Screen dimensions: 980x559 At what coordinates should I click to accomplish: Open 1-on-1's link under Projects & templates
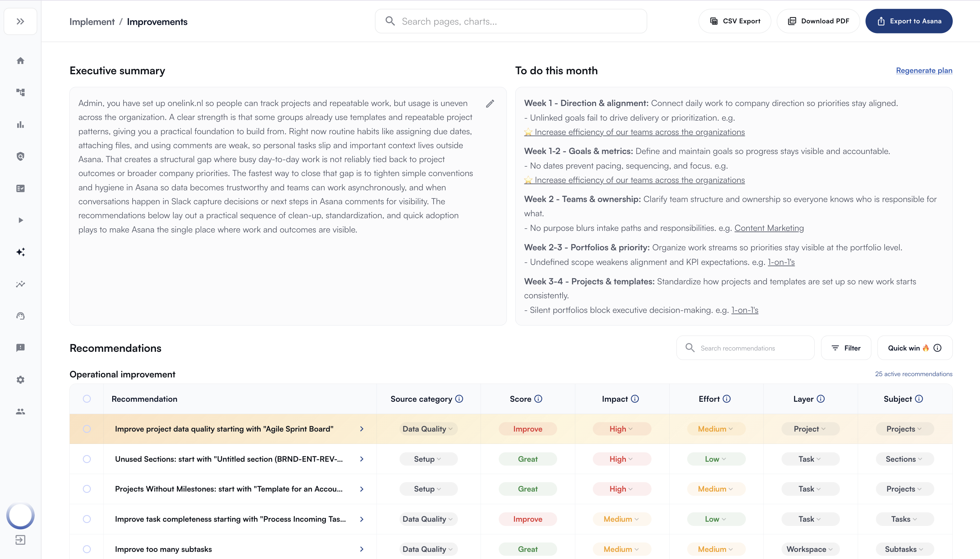pyautogui.click(x=745, y=310)
